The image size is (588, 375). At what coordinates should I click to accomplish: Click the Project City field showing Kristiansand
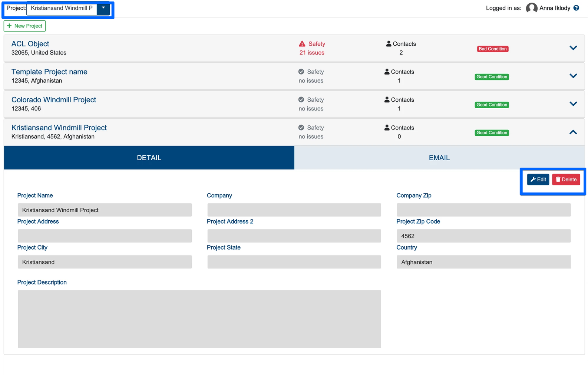point(105,262)
